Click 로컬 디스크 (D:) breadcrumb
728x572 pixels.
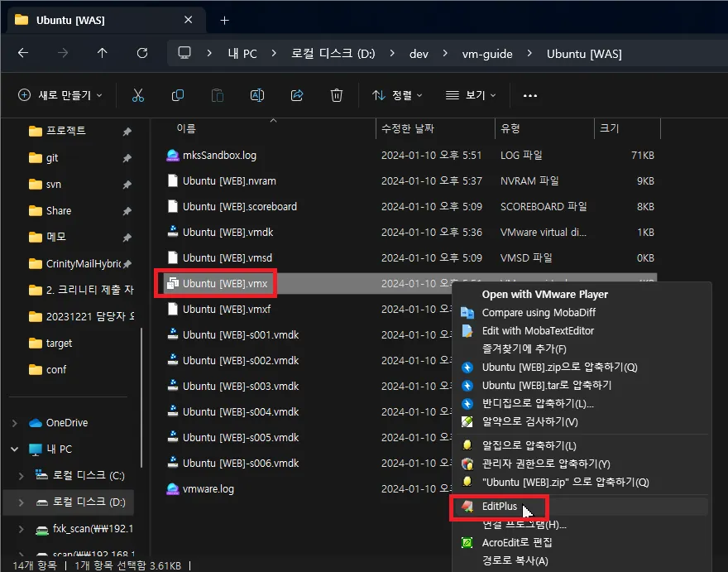point(333,54)
